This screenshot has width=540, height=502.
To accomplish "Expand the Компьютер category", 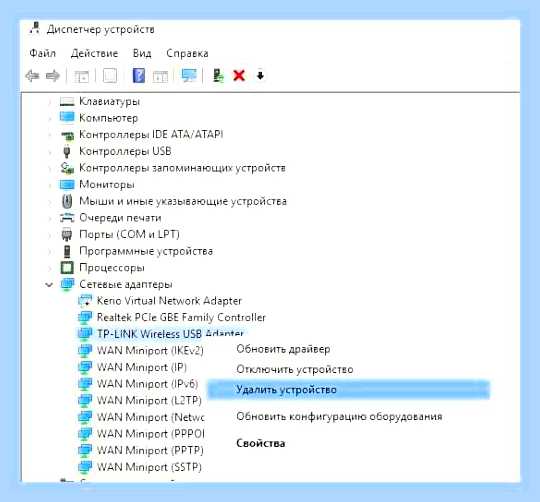I will (50, 118).
